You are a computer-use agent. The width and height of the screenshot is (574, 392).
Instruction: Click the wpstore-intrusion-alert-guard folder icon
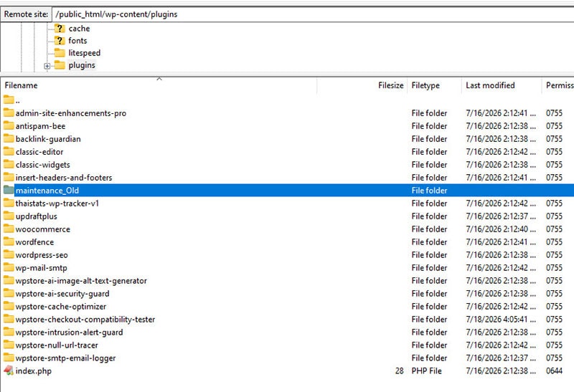pos(9,332)
